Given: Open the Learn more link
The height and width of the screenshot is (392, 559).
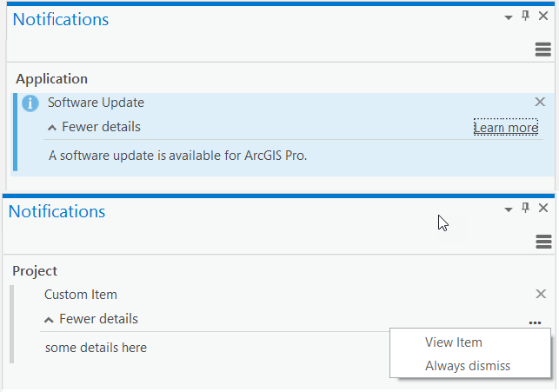Looking at the screenshot, I should click(506, 128).
